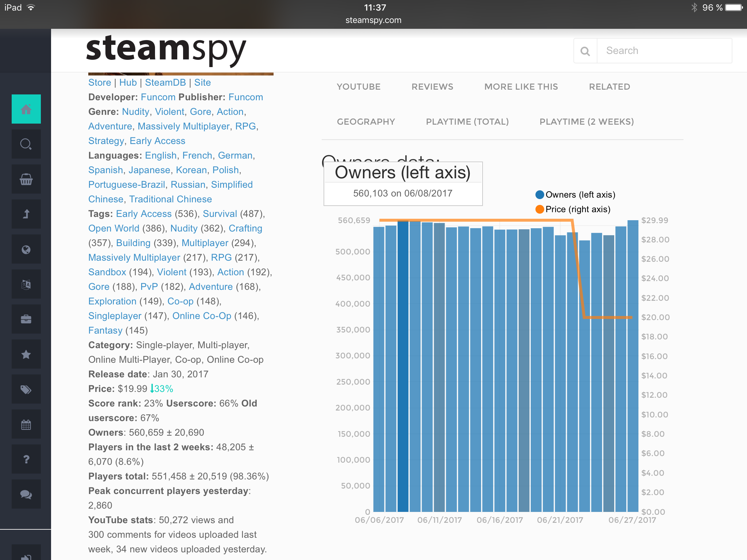Viewport: 747px width, 560px height.
Task: Open the home icon in sidebar
Action: pos(26,109)
